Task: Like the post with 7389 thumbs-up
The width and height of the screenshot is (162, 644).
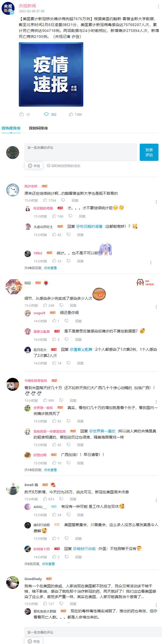Action: 71,114
